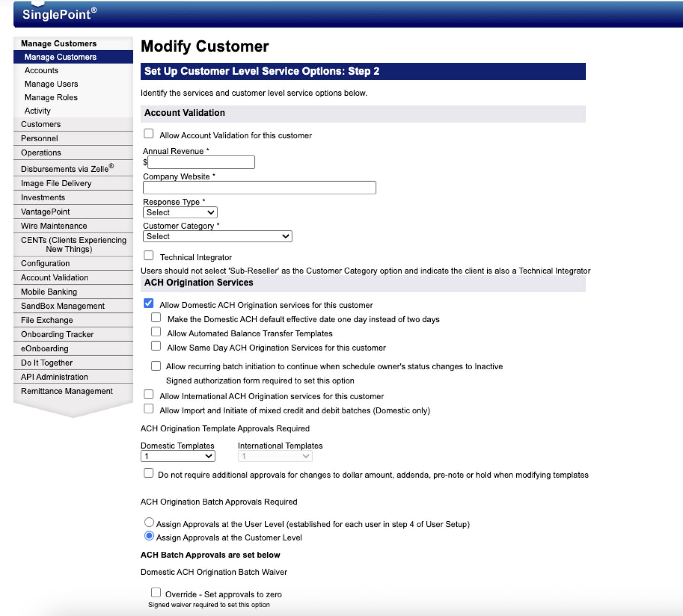683x616 pixels.
Task: Open Manage Roles in the sidebar
Action: pos(51,97)
